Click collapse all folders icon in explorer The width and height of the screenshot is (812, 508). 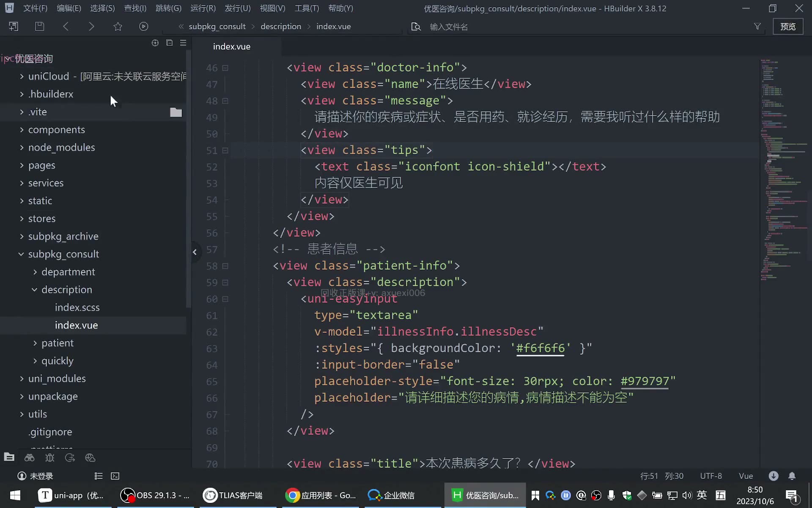169,43
